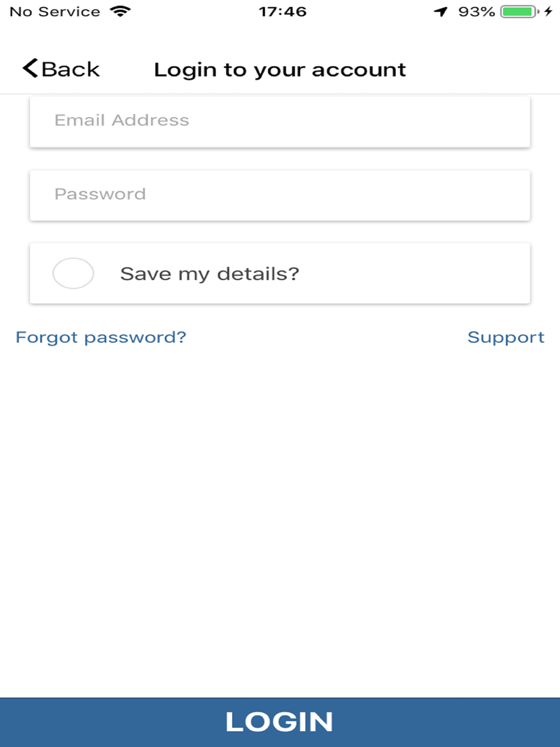560x747 pixels.
Task: Tap the 17:46 clock in status bar
Action: [x=282, y=11]
